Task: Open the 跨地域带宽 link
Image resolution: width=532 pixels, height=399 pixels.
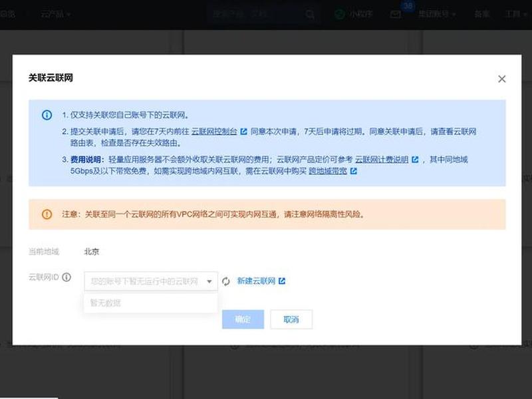Action: [328, 171]
